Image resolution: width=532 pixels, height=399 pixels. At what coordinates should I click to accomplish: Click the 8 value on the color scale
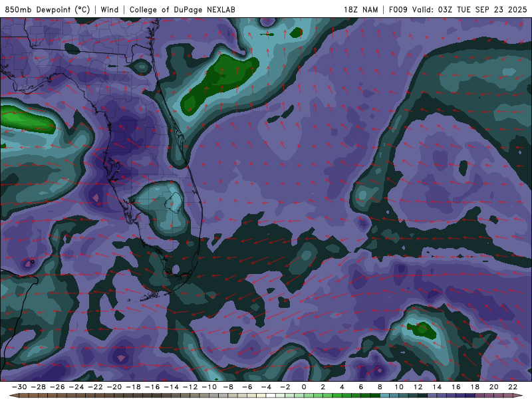pos(380,387)
